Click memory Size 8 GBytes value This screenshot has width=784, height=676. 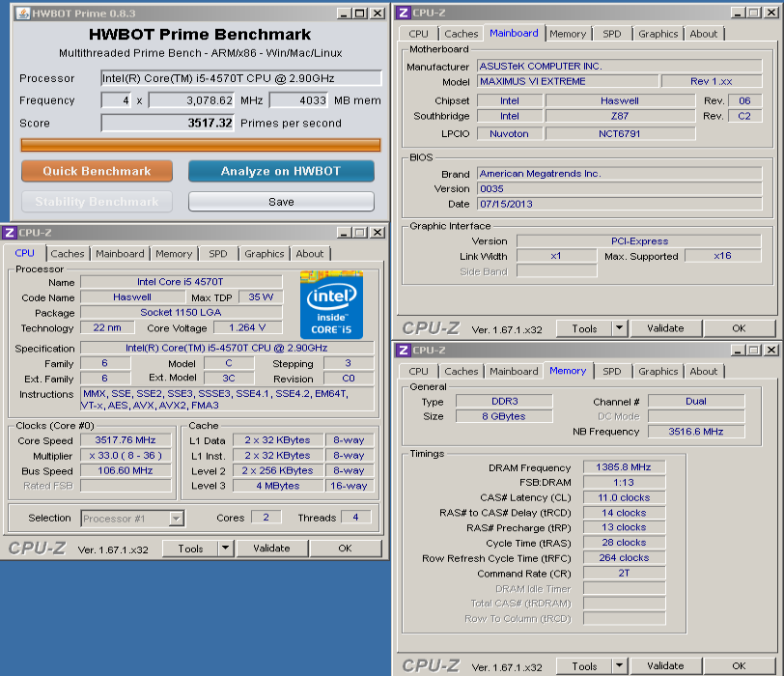point(504,416)
